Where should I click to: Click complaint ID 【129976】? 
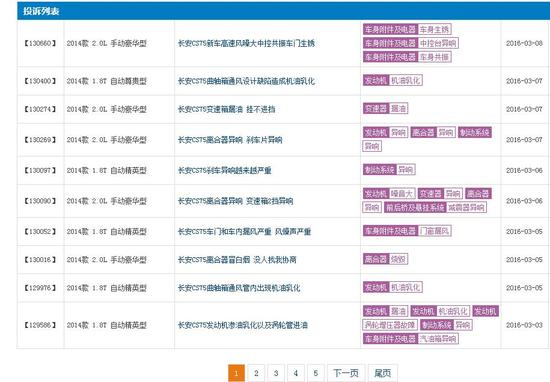[40, 288]
